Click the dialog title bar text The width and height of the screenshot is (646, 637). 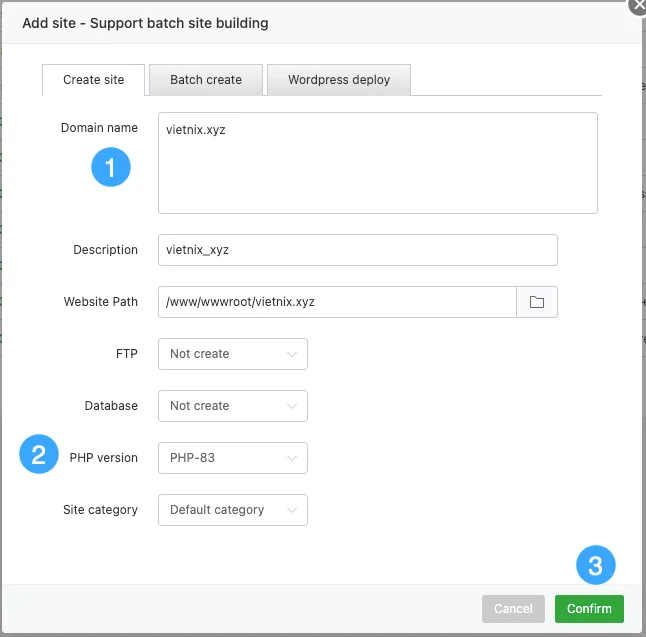[x=145, y=22]
